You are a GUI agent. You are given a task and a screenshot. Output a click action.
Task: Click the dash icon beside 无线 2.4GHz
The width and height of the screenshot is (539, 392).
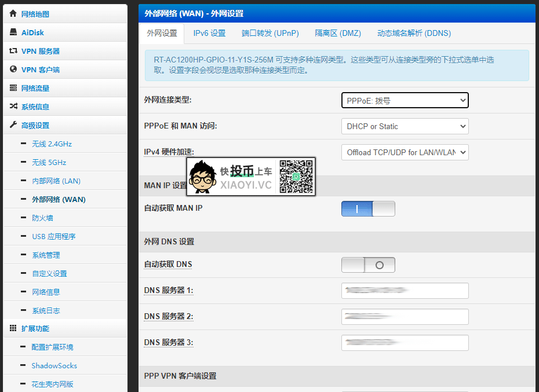point(23,143)
